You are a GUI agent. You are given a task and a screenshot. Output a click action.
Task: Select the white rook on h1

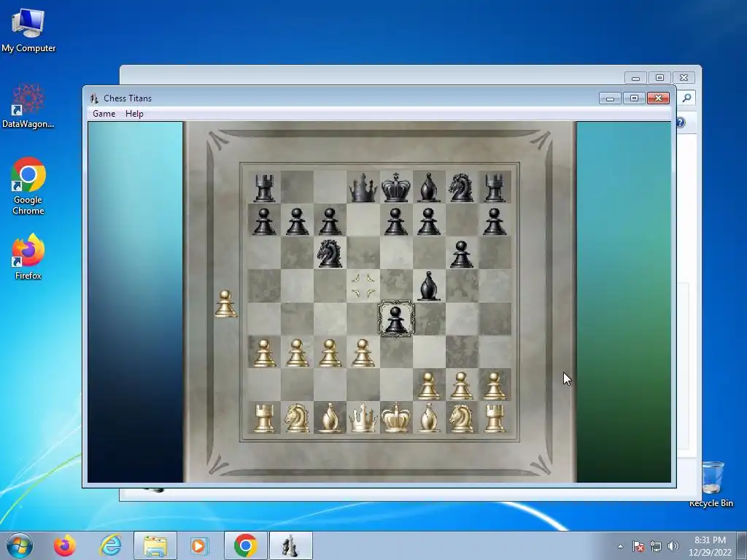click(495, 418)
